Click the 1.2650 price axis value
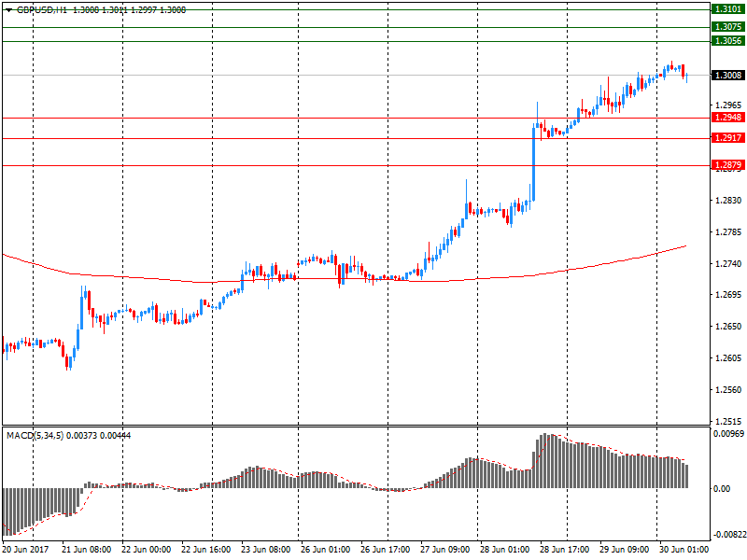Viewport: 747px width, 560px height. [728, 326]
